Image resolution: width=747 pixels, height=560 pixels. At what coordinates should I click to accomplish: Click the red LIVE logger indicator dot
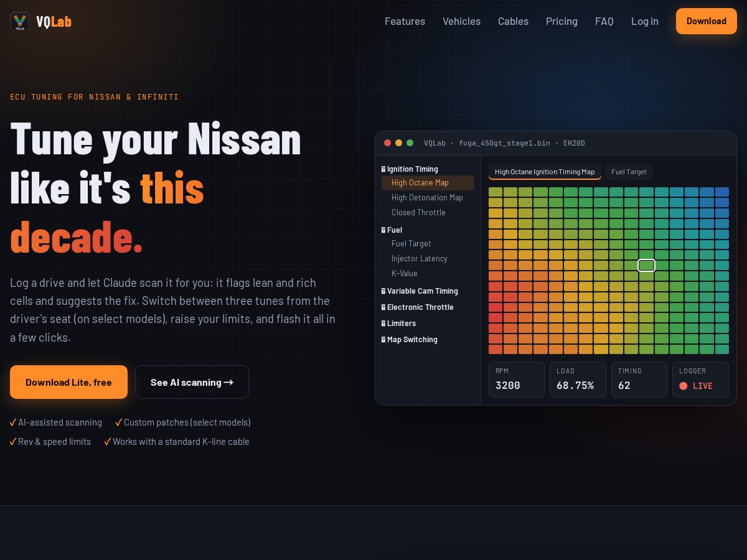(x=684, y=386)
